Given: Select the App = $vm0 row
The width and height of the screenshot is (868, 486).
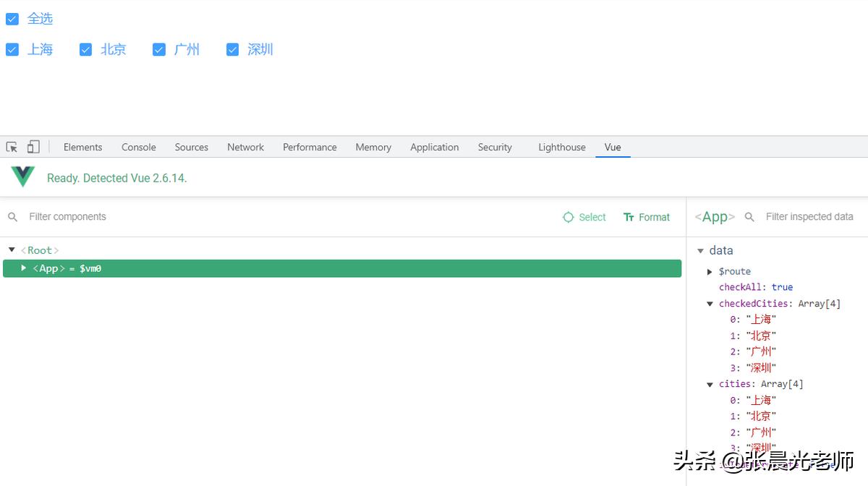Looking at the screenshot, I should point(342,268).
